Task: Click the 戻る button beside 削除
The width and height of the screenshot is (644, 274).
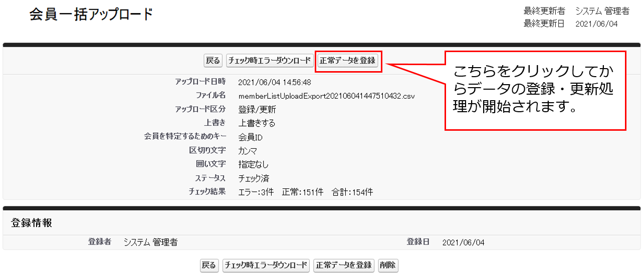Action: pyautogui.click(x=209, y=265)
